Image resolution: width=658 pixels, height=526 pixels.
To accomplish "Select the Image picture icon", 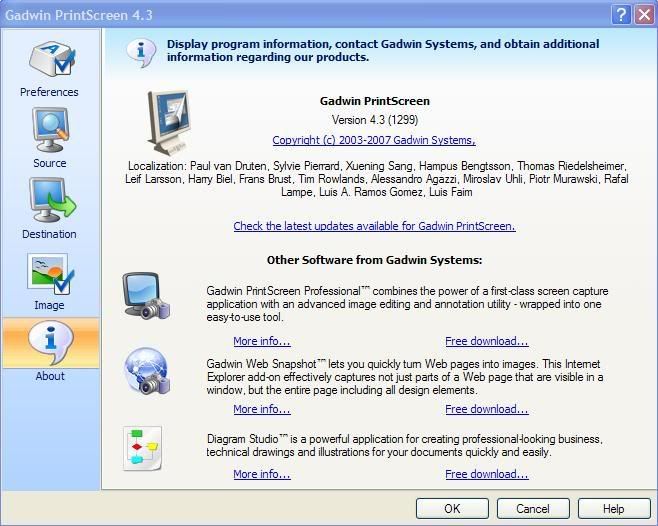I will (x=50, y=273).
